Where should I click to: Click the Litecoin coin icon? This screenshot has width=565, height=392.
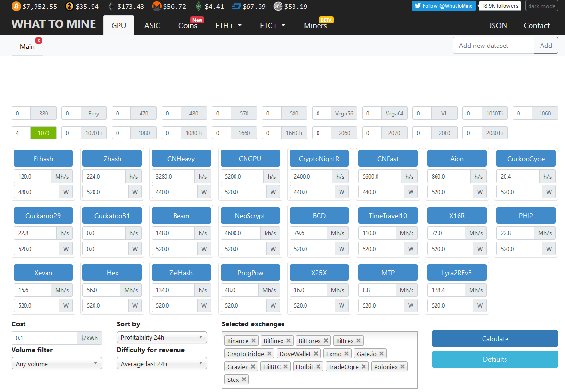pyautogui.click(x=278, y=6)
